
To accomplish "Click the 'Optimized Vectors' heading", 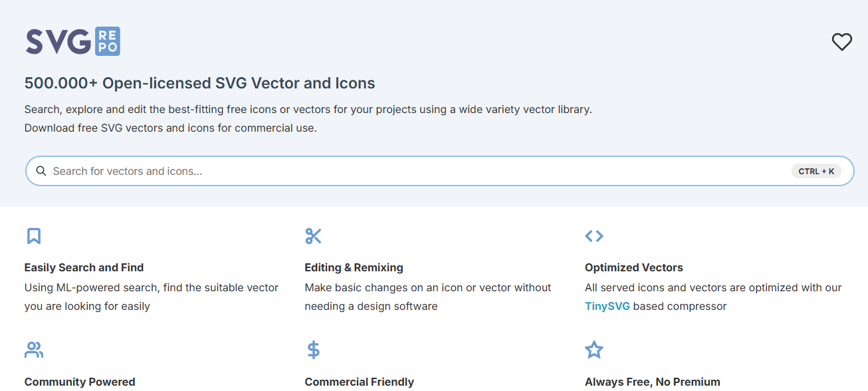I will [x=634, y=267].
